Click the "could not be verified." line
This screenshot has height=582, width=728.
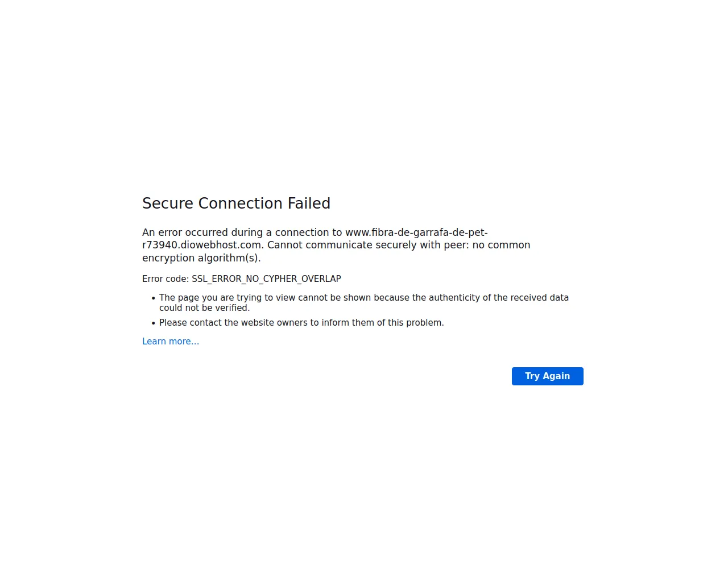204,308
